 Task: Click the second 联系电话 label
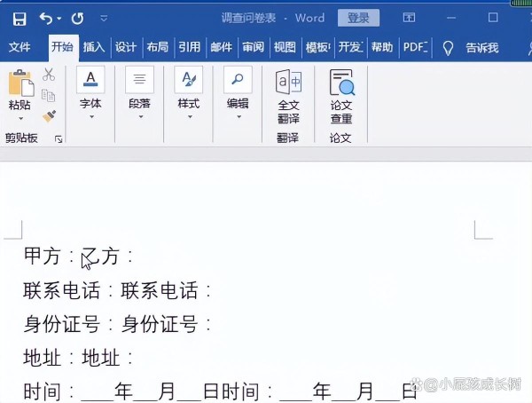159,290
